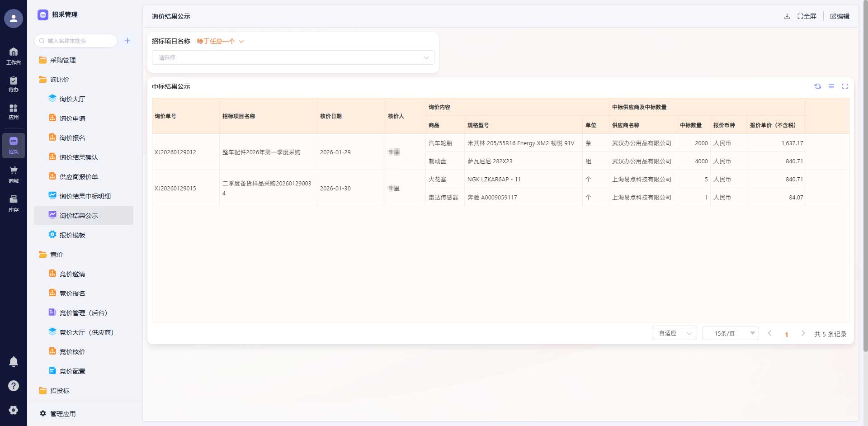Open settings gear icon in sidebar
Viewport: 868px width, 426px height.
pos(14,410)
